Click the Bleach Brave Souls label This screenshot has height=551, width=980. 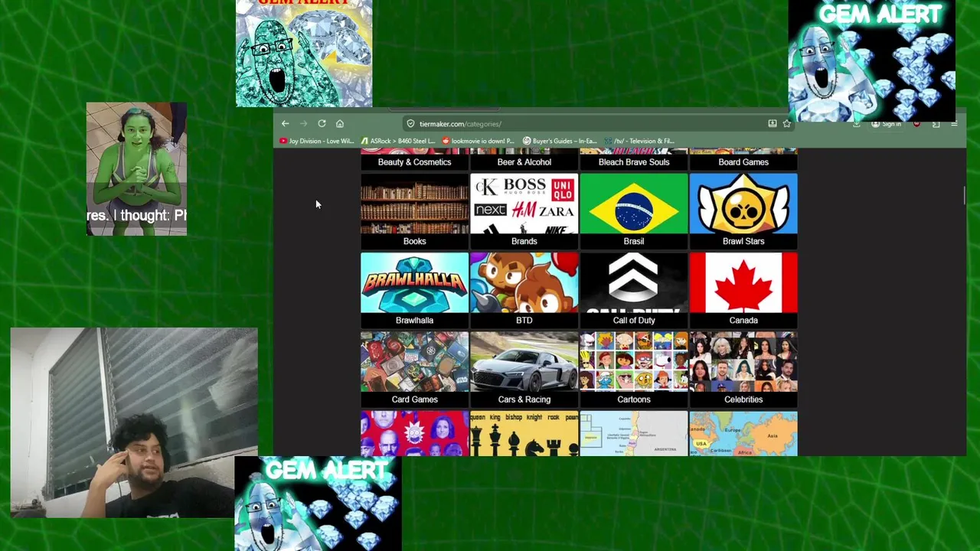[x=634, y=162]
